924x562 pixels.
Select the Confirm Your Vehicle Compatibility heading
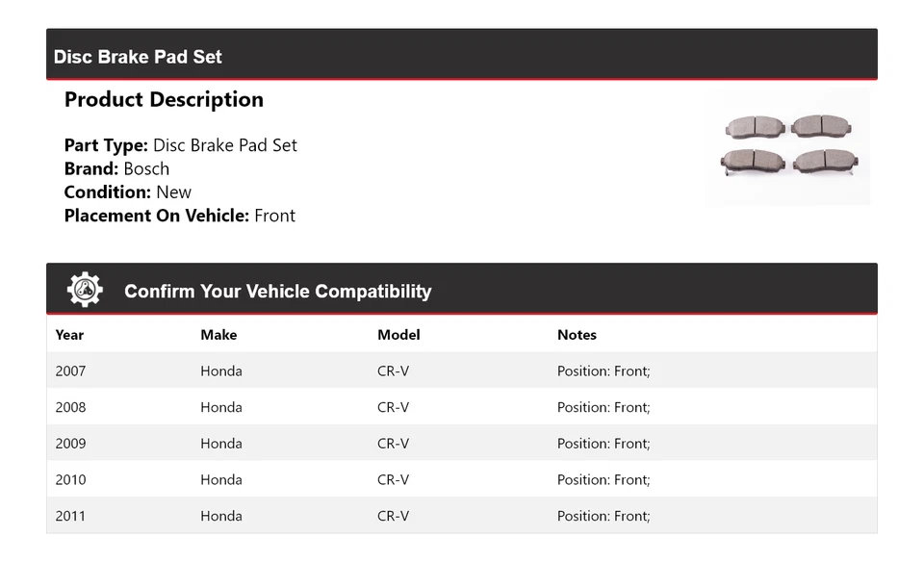tap(277, 292)
